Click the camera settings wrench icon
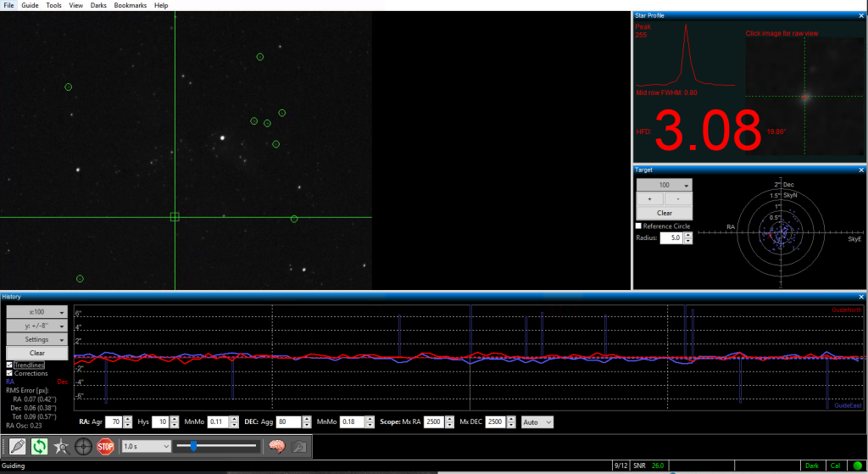This screenshot has width=868, height=474. (299, 446)
